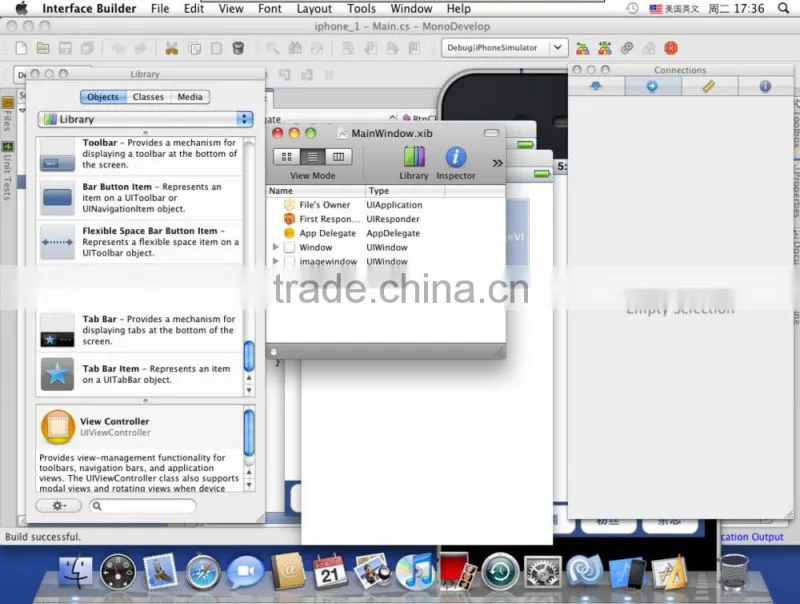The width and height of the screenshot is (800, 604).
Task: Open the Edit menu
Action: [194, 9]
